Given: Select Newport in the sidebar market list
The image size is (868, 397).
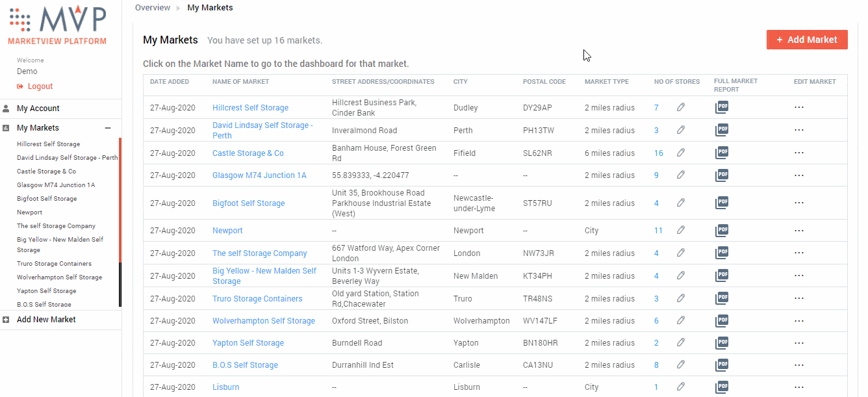Looking at the screenshot, I should point(30,212).
